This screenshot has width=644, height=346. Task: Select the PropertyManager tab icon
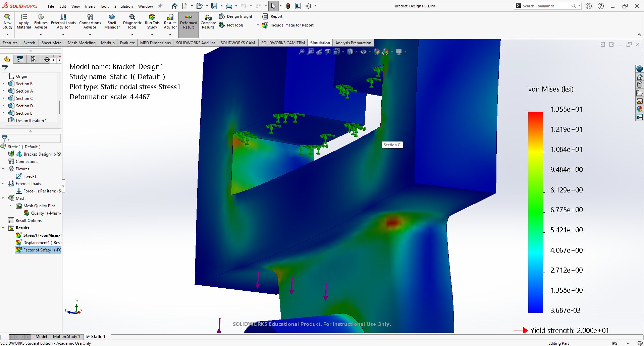click(20, 59)
